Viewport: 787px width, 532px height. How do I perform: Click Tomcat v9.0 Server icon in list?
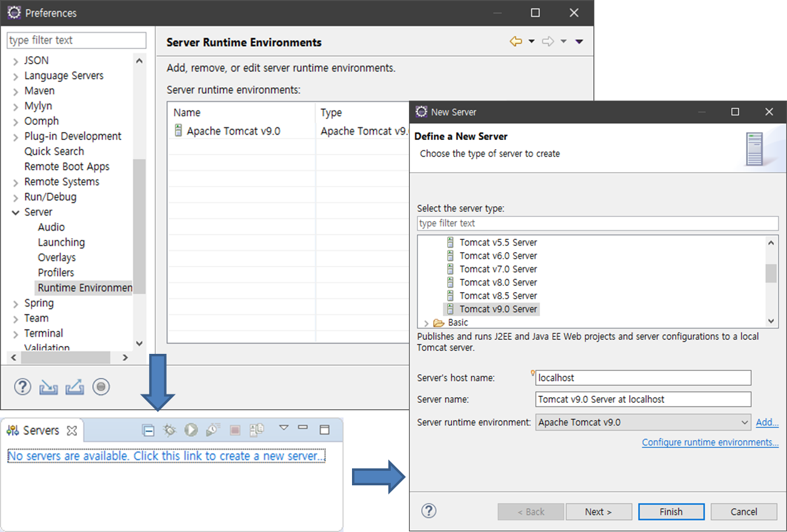tap(450, 309)
